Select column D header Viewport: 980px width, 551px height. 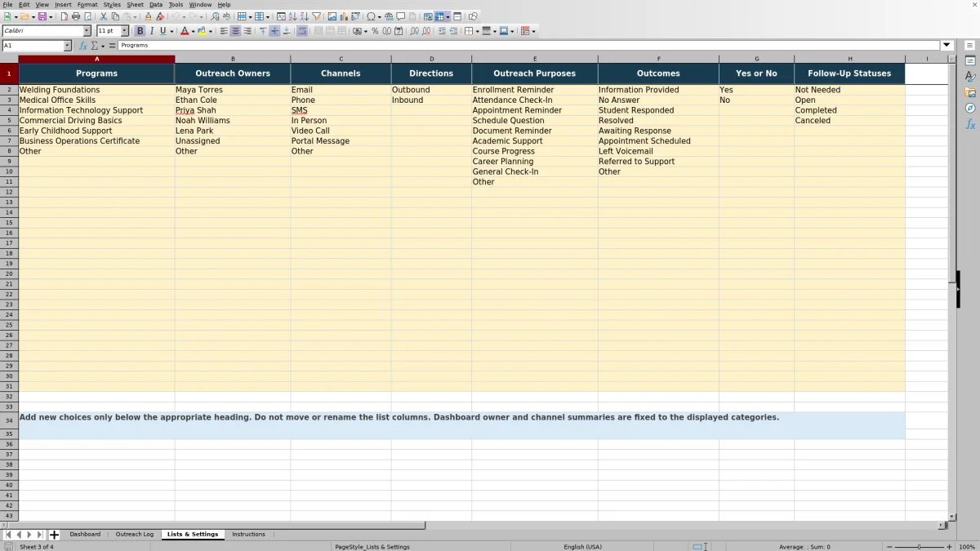(x=431, y=59)
